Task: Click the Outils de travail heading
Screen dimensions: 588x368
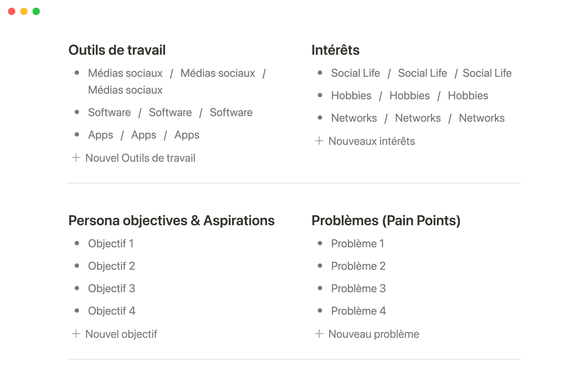Action: [x=117, y=50]
